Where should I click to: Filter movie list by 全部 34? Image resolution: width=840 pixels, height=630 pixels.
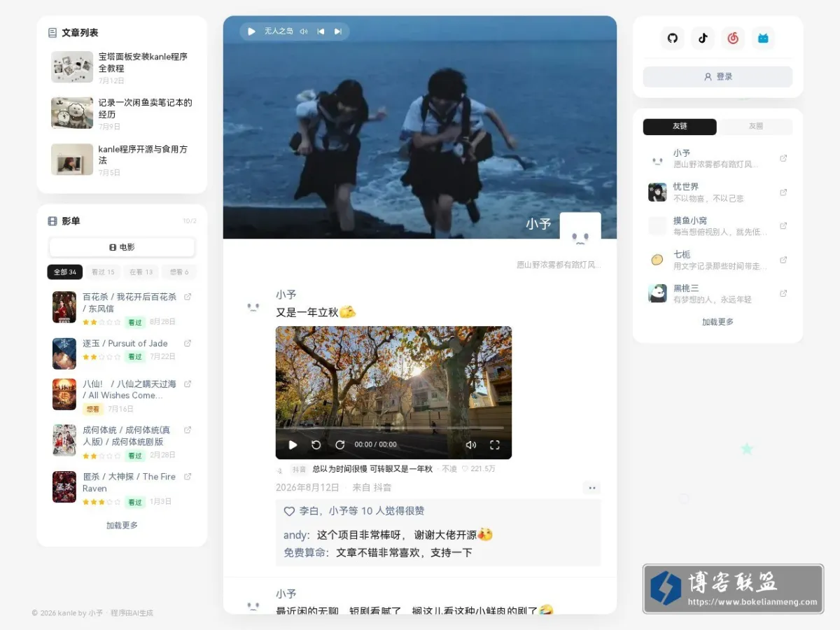coord(65,272)
